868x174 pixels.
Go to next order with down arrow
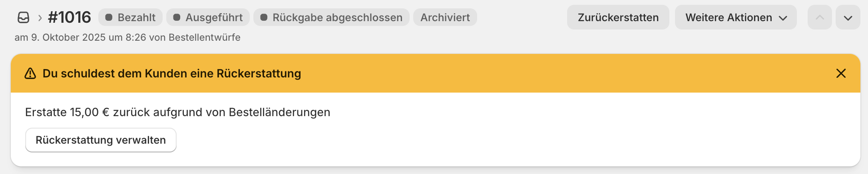(848, 18)
